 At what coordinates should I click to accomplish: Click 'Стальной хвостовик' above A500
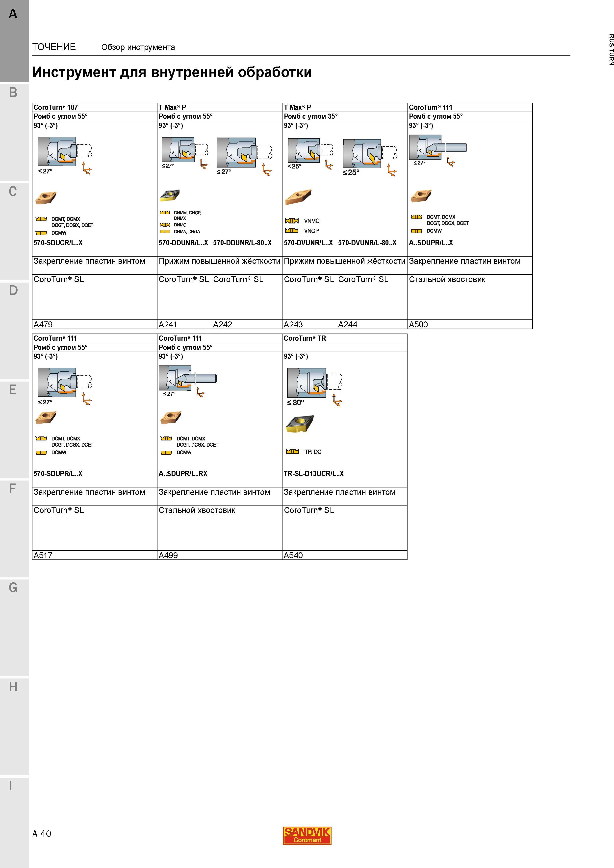pyautogui.click(x=447, y=279)
